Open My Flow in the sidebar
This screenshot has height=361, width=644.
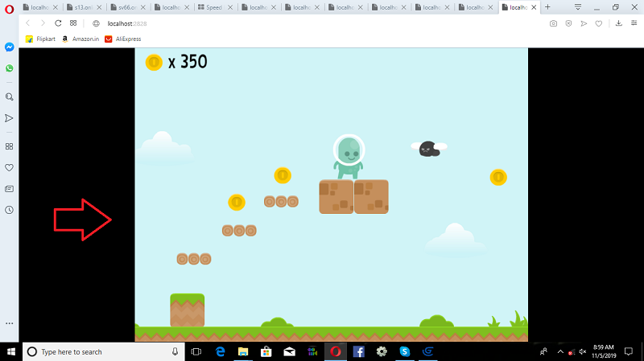9,118
